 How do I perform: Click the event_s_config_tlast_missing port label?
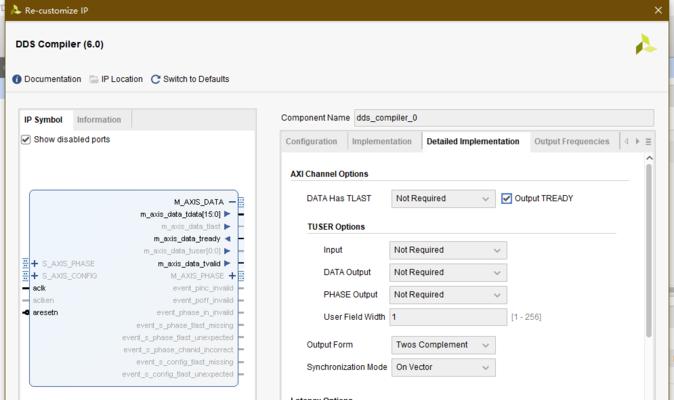coord(185,362)
